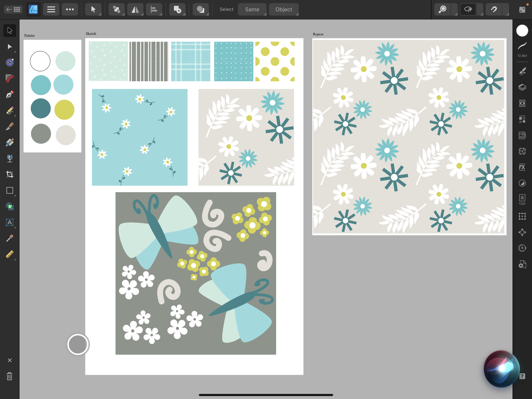Open the Layers studio panel
Image resolution: width=532 pixels, height=399 pixels.
(x=522, y=87)
